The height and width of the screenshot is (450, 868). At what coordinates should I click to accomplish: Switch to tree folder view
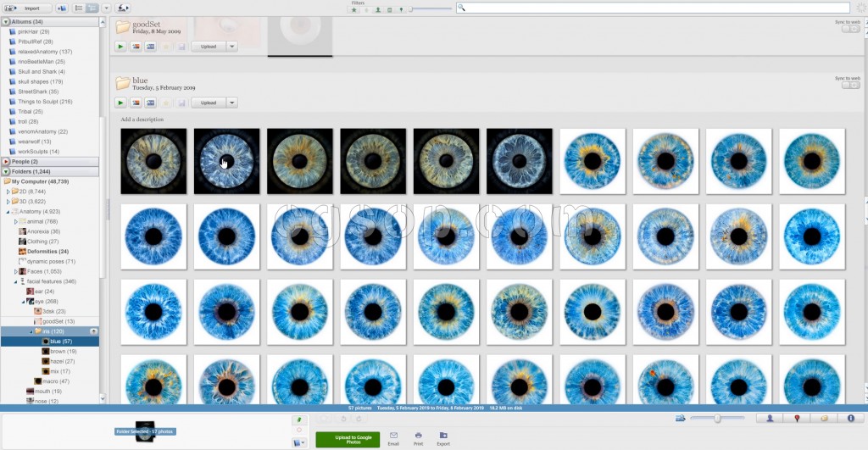point(92,8)
